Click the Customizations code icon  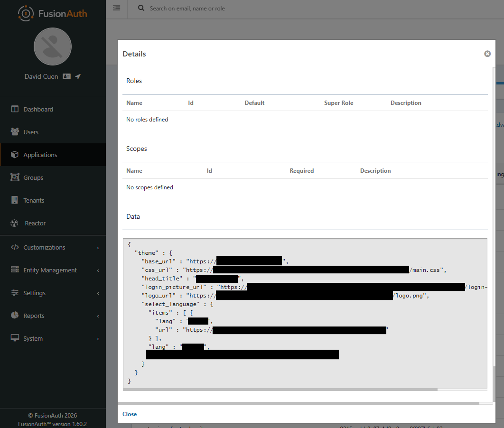pyautogui.click(x=15, y=247)
